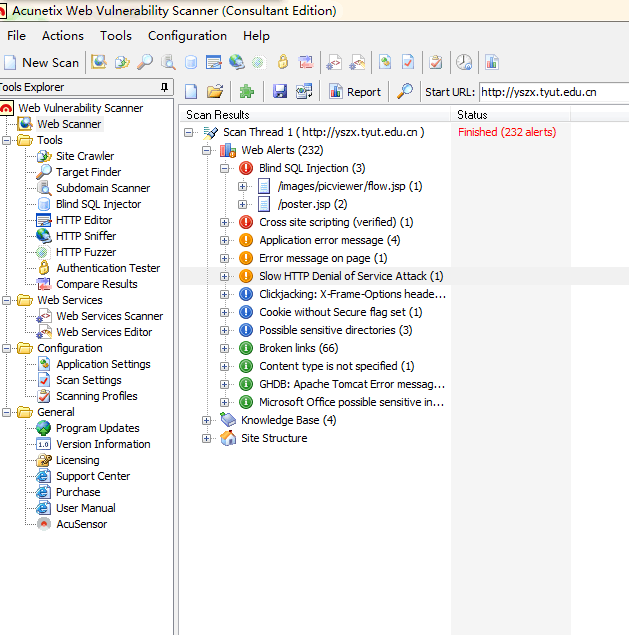The image size is (629, 635).
Task: Open Scanning Profiles in Configuration folder
Action: pyautogui.click(x=97, y=396)
